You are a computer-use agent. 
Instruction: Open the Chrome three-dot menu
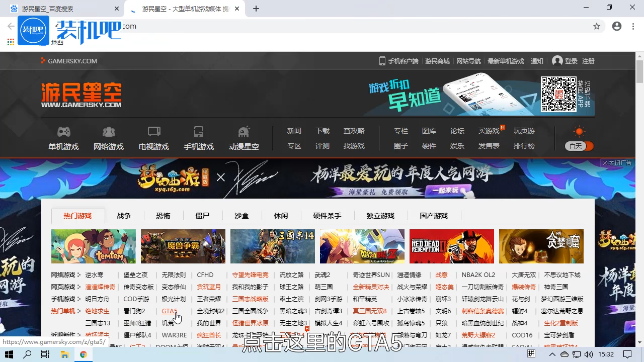tap(633, 26)
